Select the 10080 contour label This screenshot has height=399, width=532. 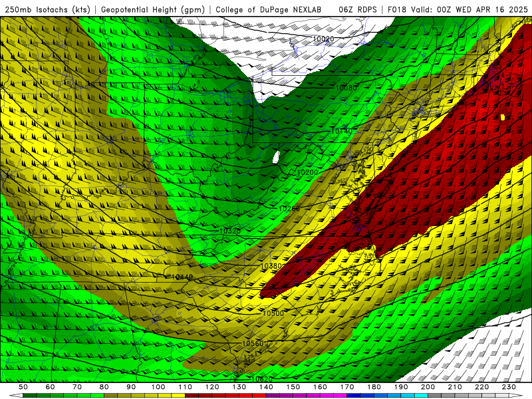click(346, 88)
